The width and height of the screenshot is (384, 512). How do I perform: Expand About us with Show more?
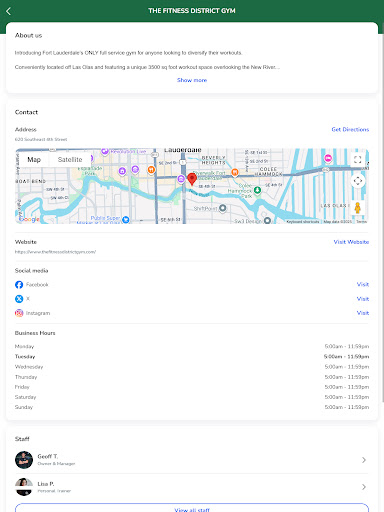click(192, 80)
